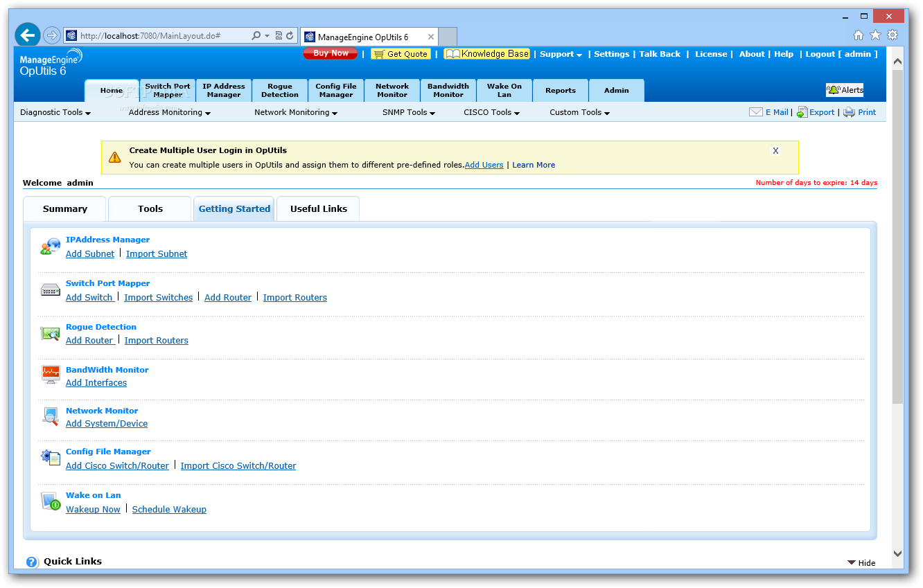Viewport: 923px width, 588px height.
Task: Close the ManageEngine OpUtils 6 browser tab
Action: tap(431, 37)
